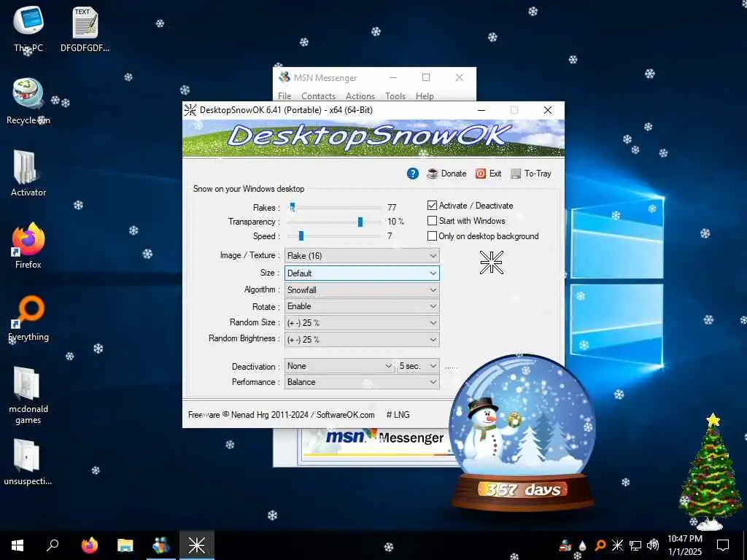Click the MSN Messenger title bar icon

click(x=285, y=77)
